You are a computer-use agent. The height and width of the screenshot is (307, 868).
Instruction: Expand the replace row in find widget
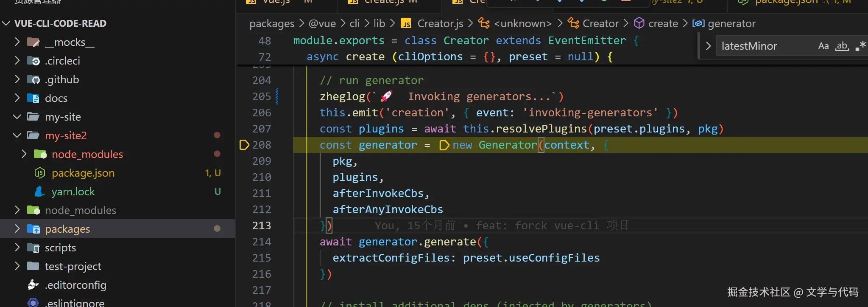[708, 46]
